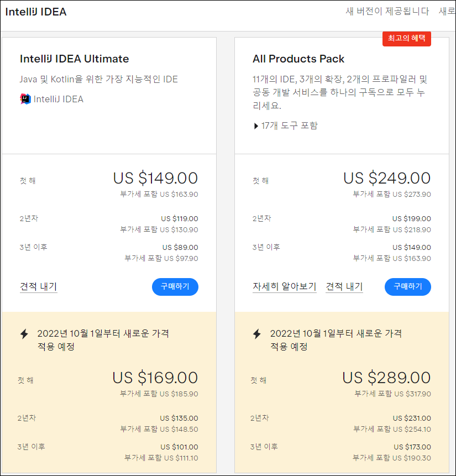
Task: Click lightning bolt icon in IntelliJ IDEA Ultimate notice
Action: point(24,334)
